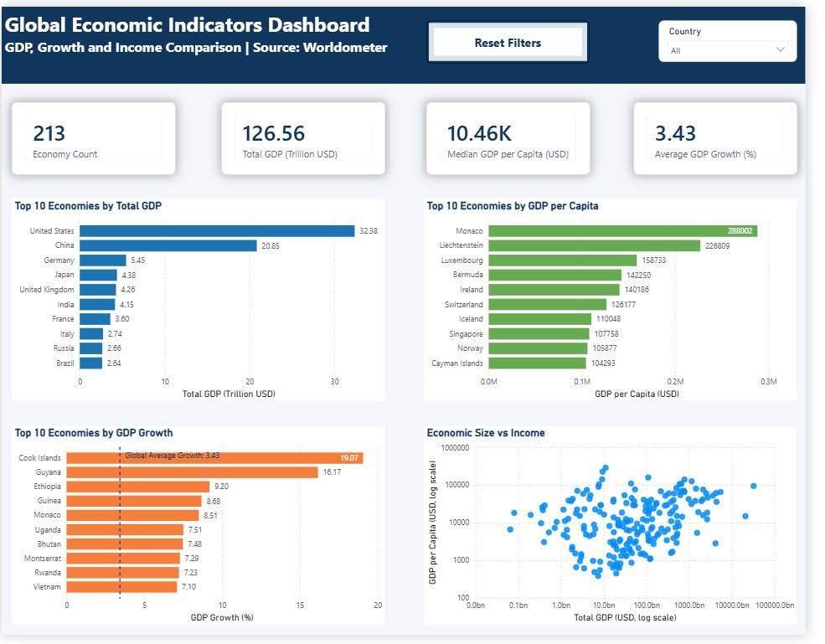Select the Singapore bar valued 107758

point(539,334)
